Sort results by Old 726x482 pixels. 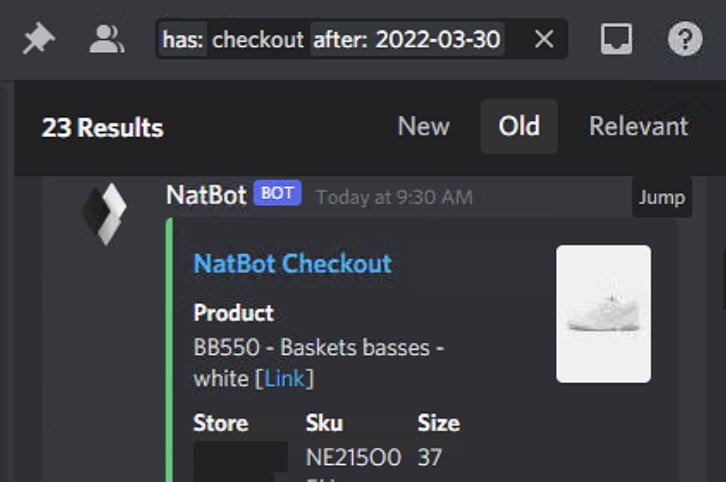tap(519, 126)
